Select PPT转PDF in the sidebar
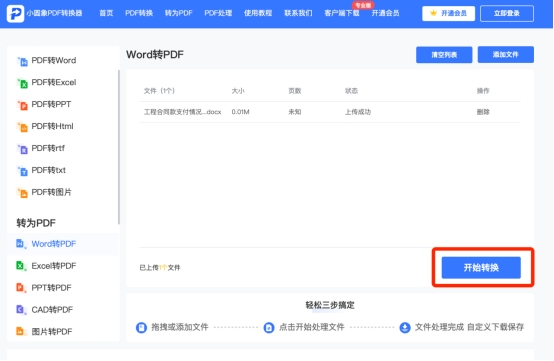554x361 pixels. point(51,288)
